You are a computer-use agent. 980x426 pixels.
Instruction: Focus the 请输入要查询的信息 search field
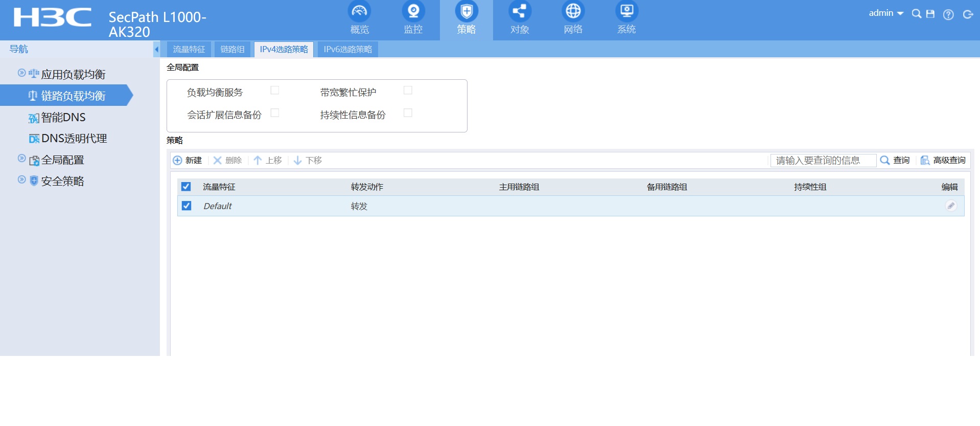823,161
